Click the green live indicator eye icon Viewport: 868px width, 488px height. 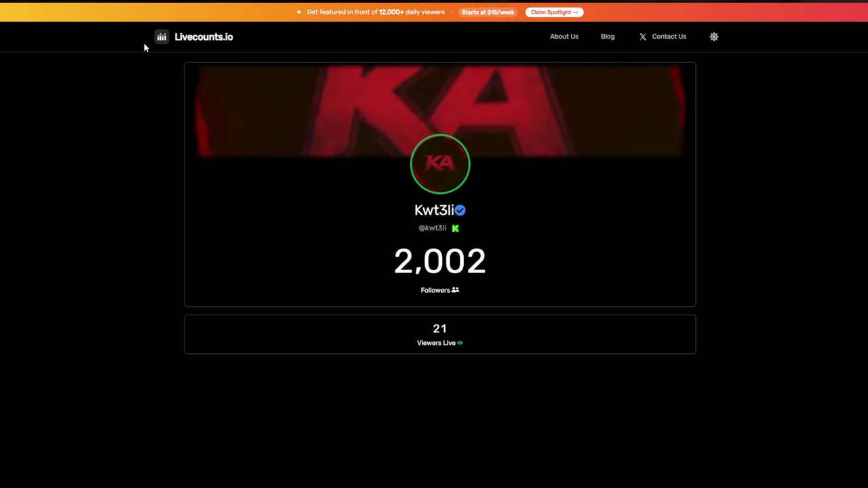tap(460, 343)
